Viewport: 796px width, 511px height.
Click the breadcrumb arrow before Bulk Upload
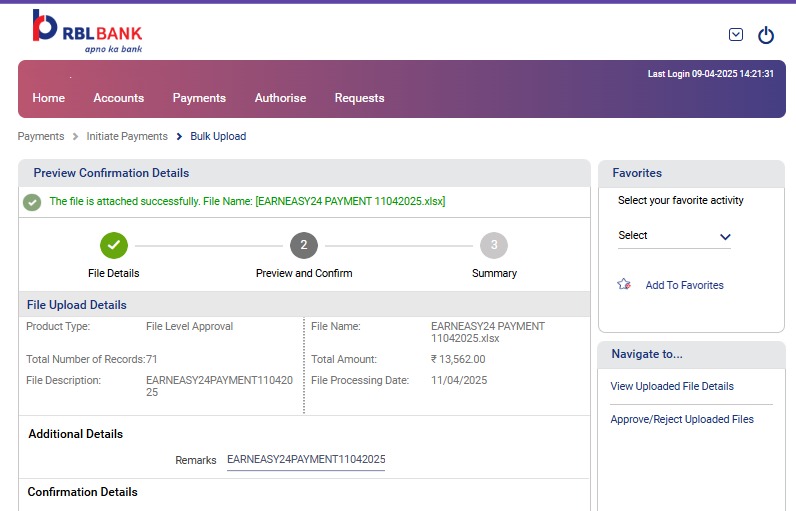tap(179, 137)
